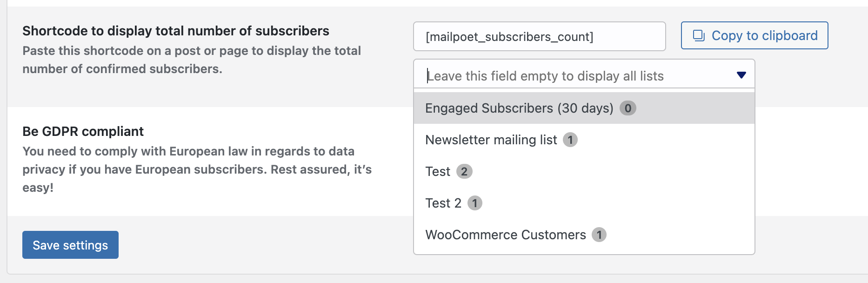Click the count badge beside WooCommerce Customers

[599, 235]
